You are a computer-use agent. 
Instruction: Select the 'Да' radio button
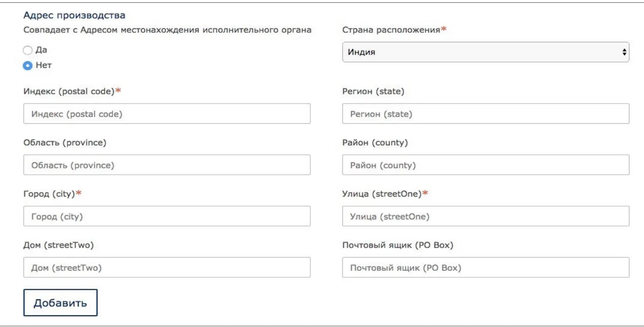pos(28,50)
